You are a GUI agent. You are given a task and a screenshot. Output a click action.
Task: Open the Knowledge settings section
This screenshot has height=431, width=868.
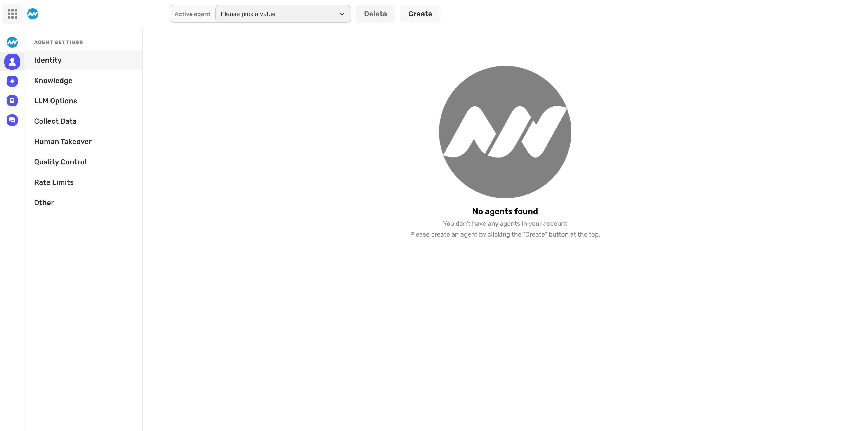click(84, 81)
